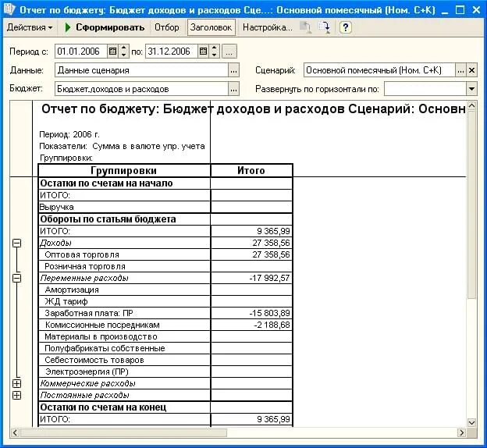The image size is (487, 448).
Task: Open Развернуть по горизонтали dropdown arrow
Action: [471, 89]
